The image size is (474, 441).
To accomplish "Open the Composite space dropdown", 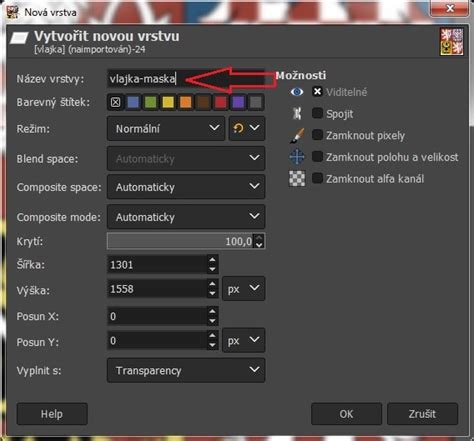I will (x=186, y=187).
